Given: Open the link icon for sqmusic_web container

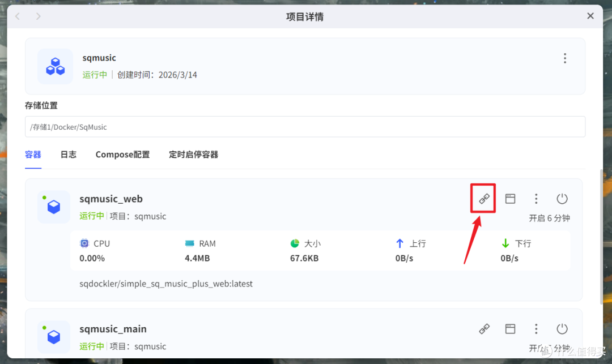Looking at the screenshot, I should click(x=484, y=199).
